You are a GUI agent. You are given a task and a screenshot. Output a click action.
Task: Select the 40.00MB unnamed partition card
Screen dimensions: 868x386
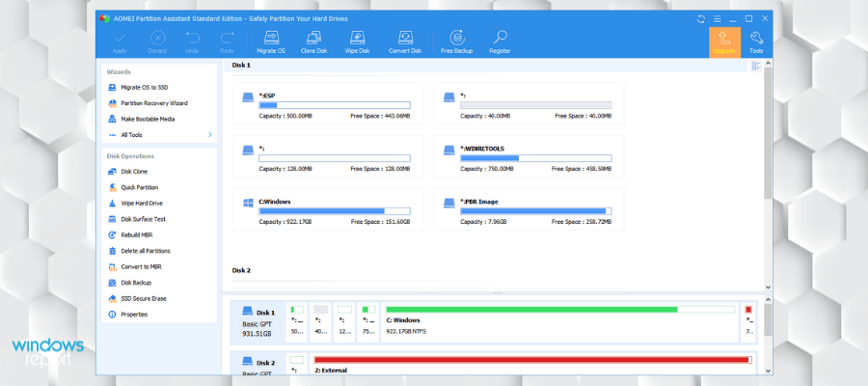[x=529, y=103]
